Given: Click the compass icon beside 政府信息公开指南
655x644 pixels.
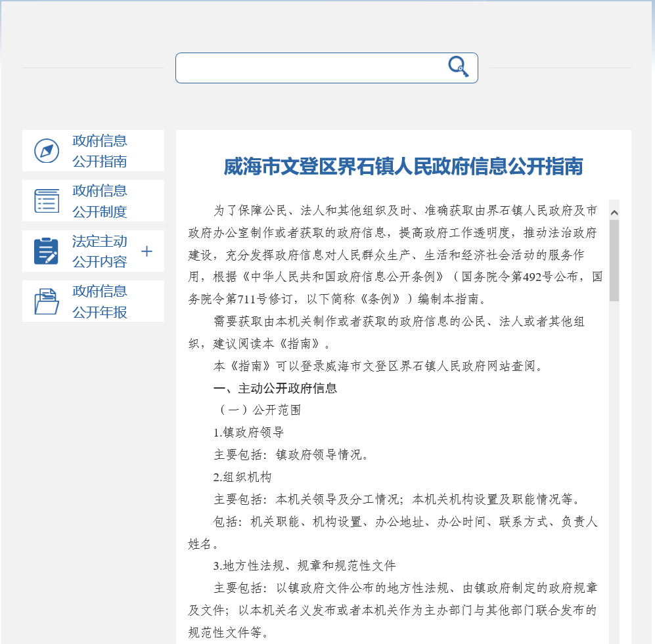Looking at the screenshot, I should click(47, 151).
